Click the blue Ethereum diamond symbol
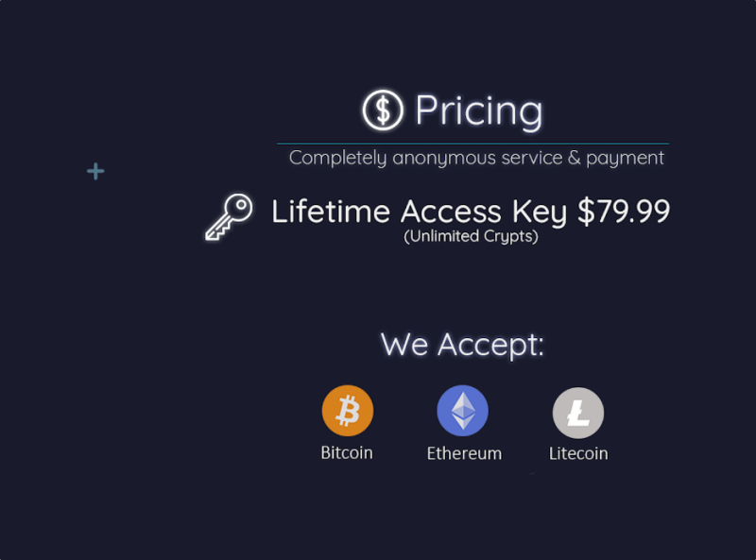 click(x=463, y=410)
